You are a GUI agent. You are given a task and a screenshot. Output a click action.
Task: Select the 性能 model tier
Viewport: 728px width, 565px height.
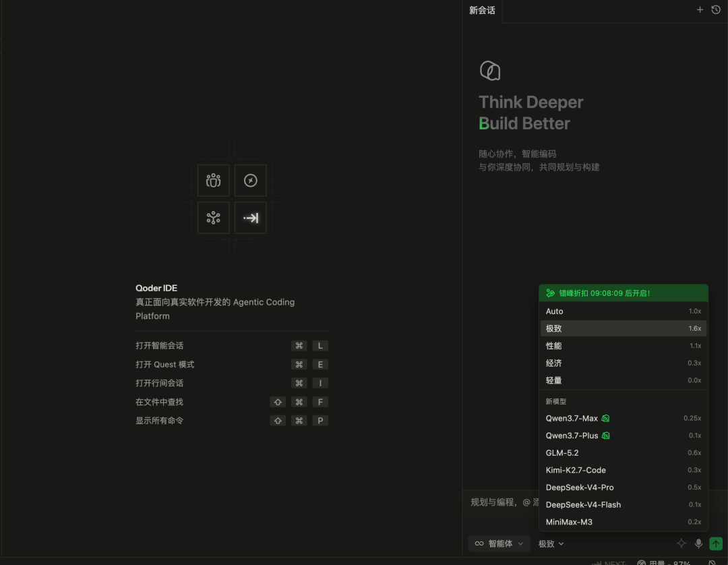click(x=623, y=345)
